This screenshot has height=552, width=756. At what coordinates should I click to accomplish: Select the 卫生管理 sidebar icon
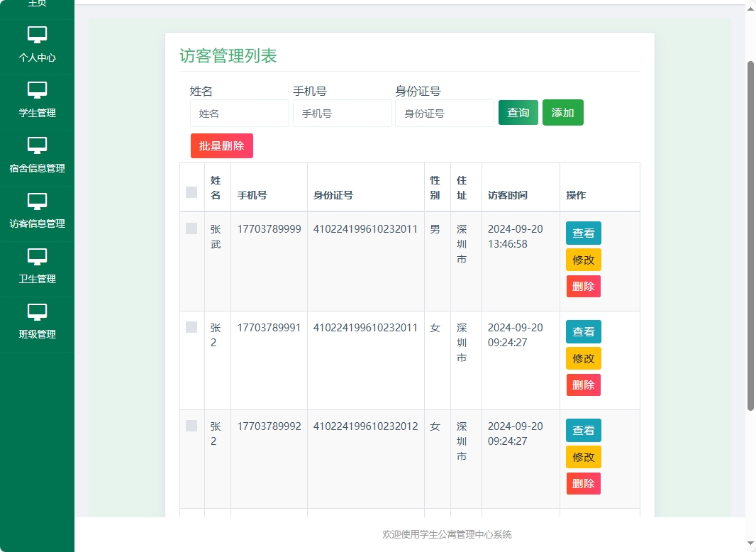click(37, 255)
